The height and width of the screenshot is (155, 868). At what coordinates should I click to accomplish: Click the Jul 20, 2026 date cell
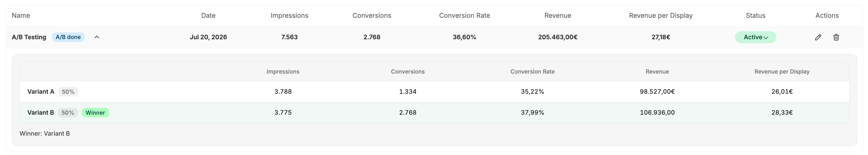(208, 37)
